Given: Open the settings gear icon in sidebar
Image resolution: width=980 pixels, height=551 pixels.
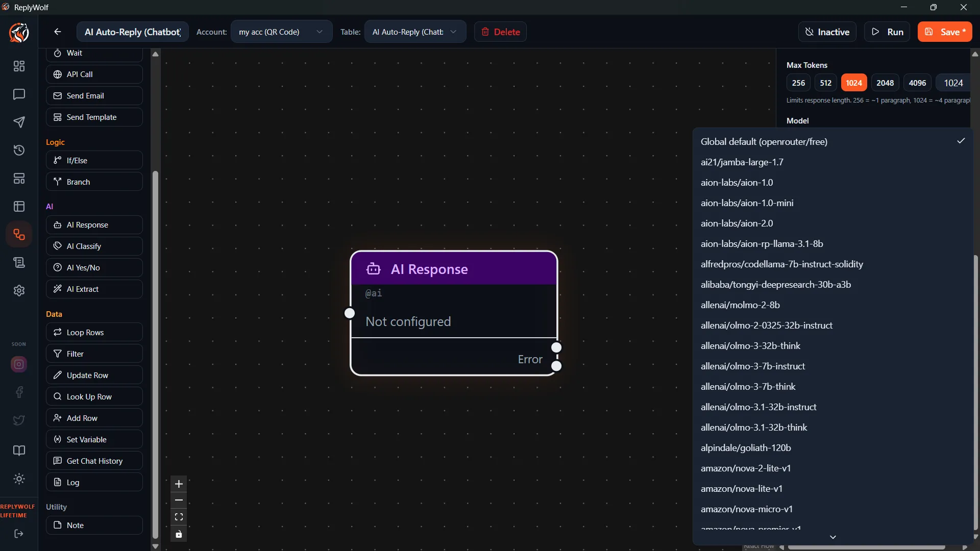Looking at the screenshot, I should (19, 290).
